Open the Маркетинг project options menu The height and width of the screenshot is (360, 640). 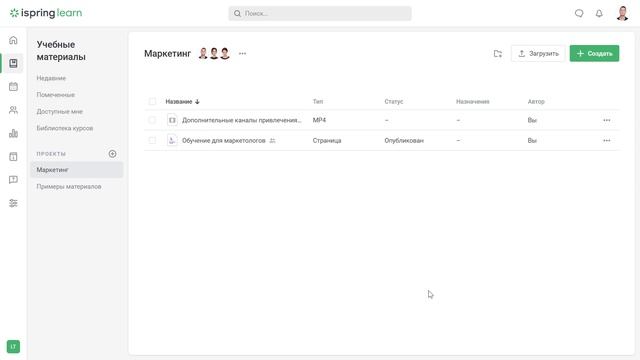[242, 53]
